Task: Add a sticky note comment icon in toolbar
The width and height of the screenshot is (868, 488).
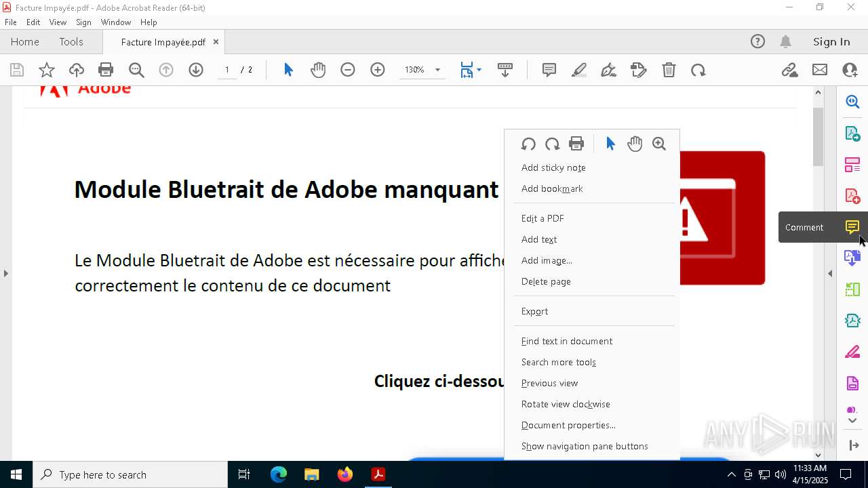Action: coord(549,70)
